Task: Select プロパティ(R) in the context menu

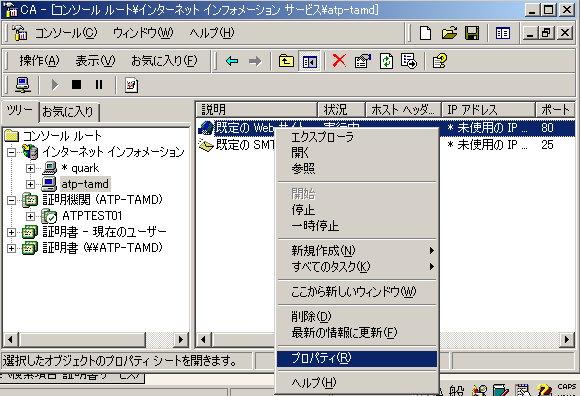Action: 357,358
